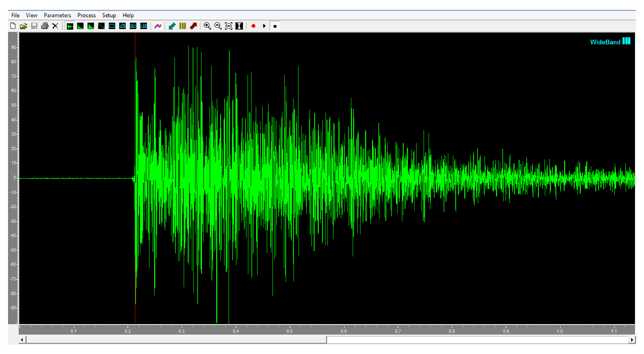Click the WideBand filter label
644x354 pixels.
pos(605,42)
